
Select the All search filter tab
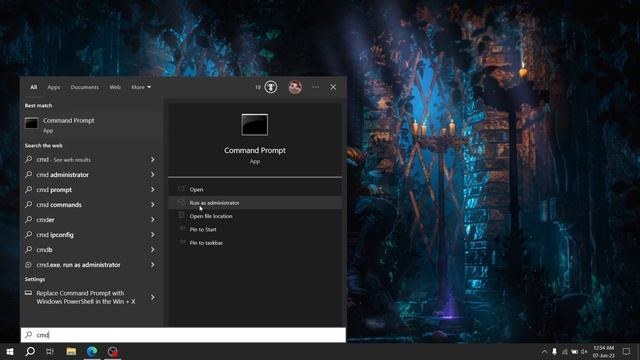click(33, 87)
